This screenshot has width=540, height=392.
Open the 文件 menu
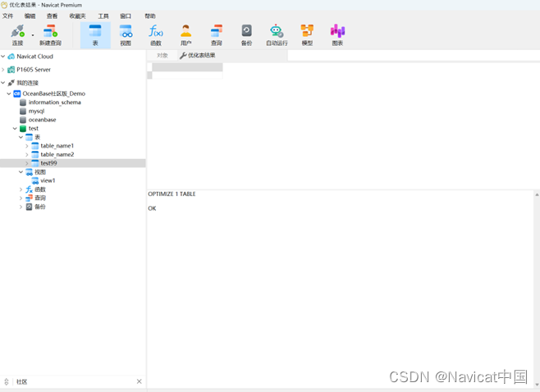(x=7, y=16)
